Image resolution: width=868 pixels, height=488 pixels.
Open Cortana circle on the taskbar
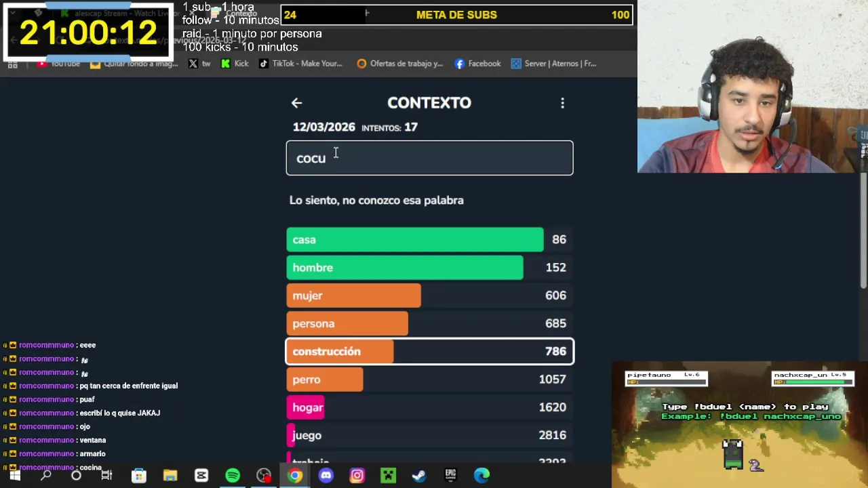76,476
